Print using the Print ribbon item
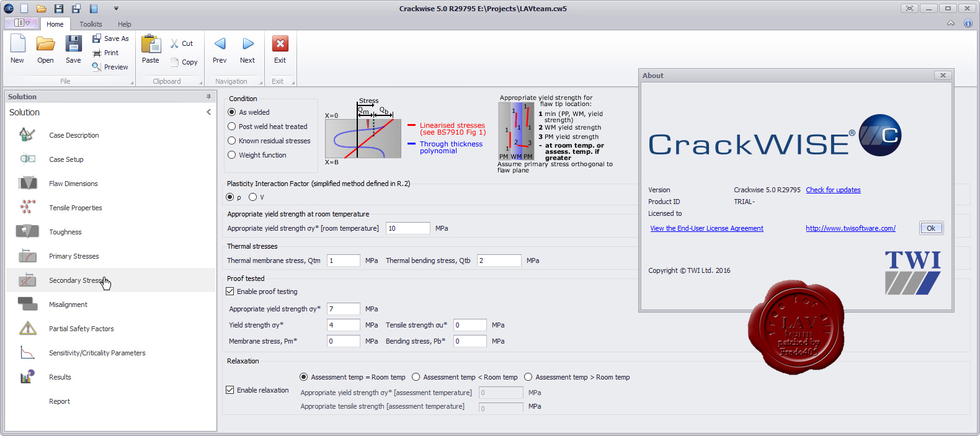 [x=105, y=53]
